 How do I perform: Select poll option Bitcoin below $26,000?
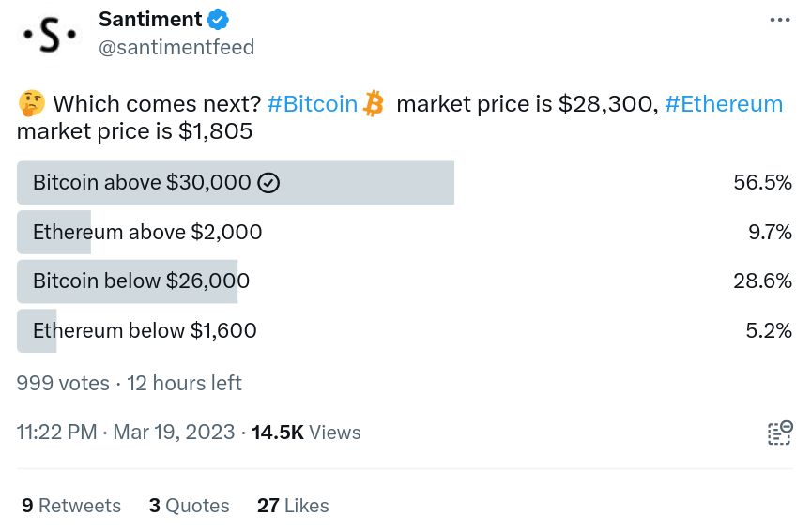pos(405,281)
